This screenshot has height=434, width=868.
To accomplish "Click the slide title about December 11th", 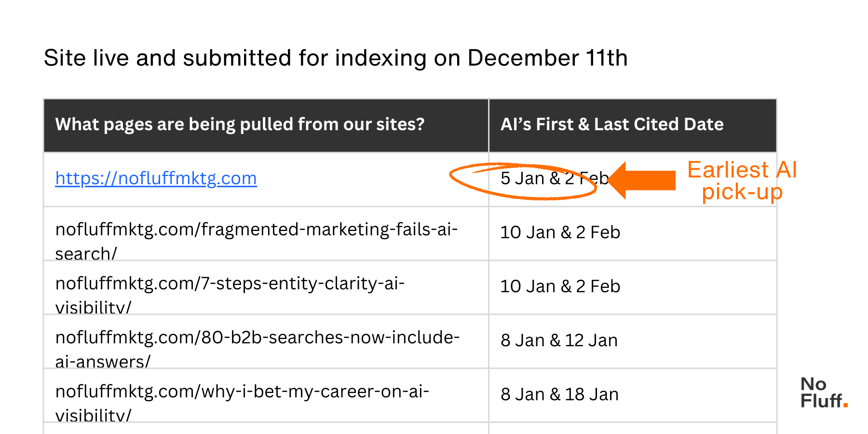I will tap(336, 58).
